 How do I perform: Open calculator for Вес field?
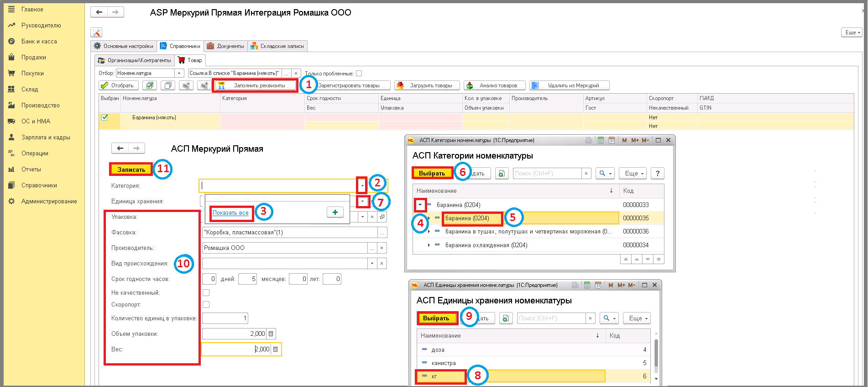point(275,350)
